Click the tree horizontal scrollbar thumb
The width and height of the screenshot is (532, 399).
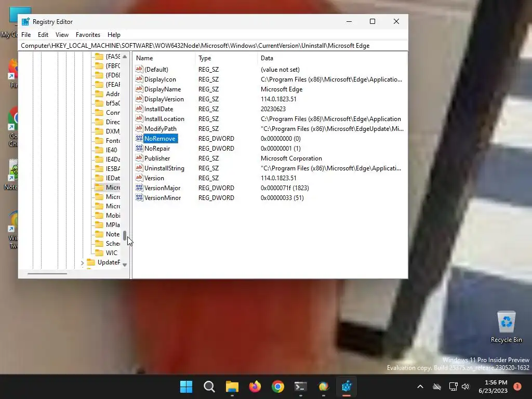coord(47,273)
